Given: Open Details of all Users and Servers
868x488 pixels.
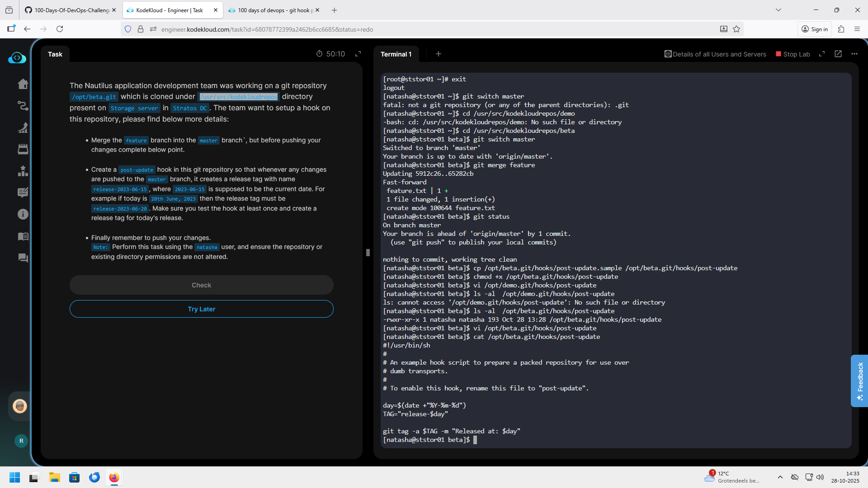Looking at the screenshot, I should tap(715, 54).
